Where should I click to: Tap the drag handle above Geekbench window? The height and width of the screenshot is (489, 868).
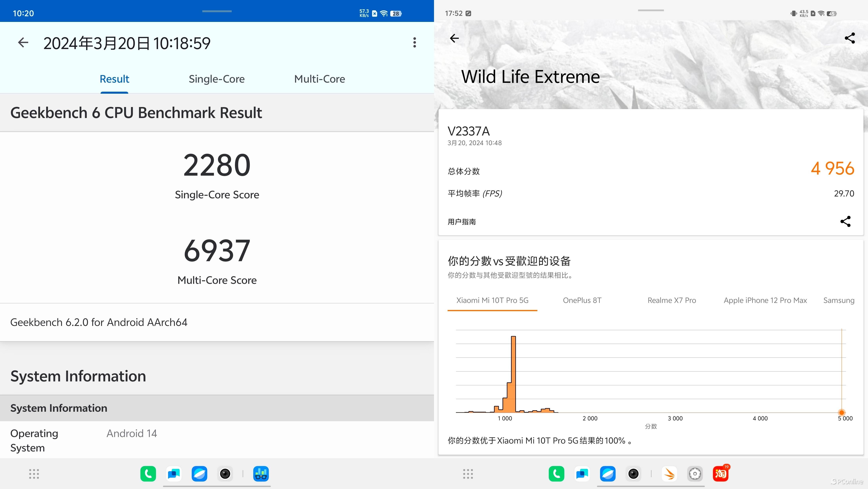tap(217, 11)
